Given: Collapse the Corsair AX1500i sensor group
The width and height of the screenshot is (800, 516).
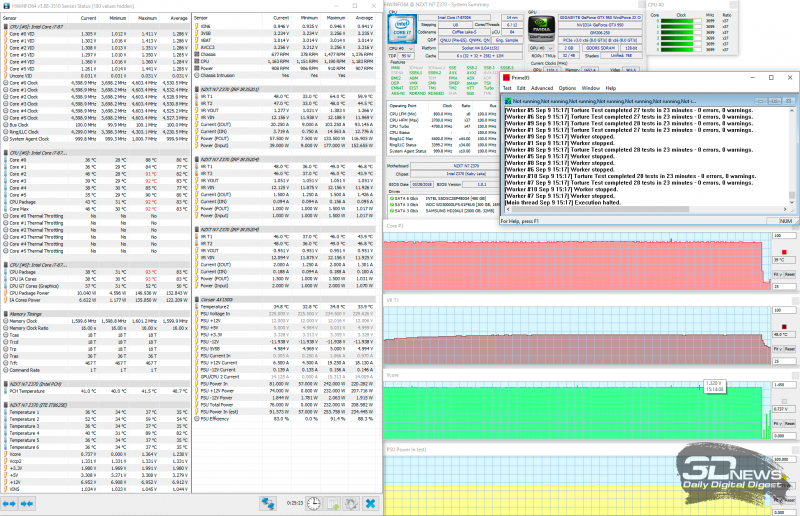Looking at the screenshot, I should [x=197, y=300].
